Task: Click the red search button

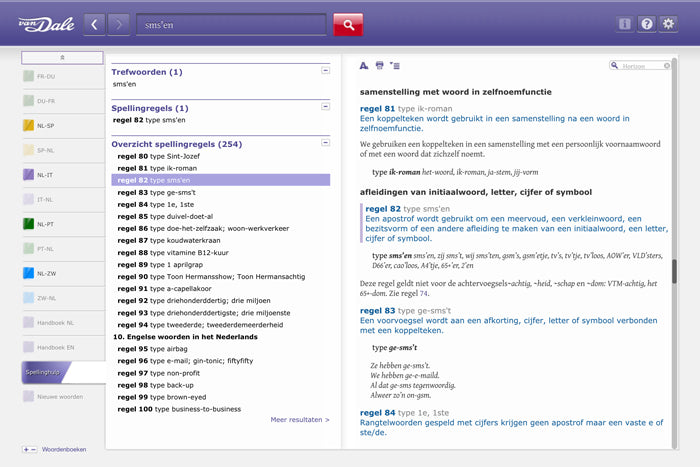Action: point(348,24)
